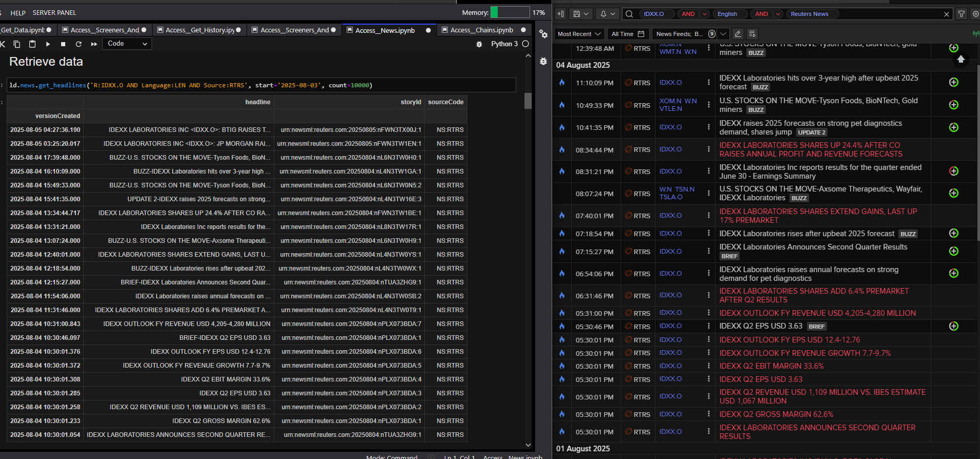980x459 pixels.
Task: Expand the News Feeds selection arrow
Action: point(723,34)
